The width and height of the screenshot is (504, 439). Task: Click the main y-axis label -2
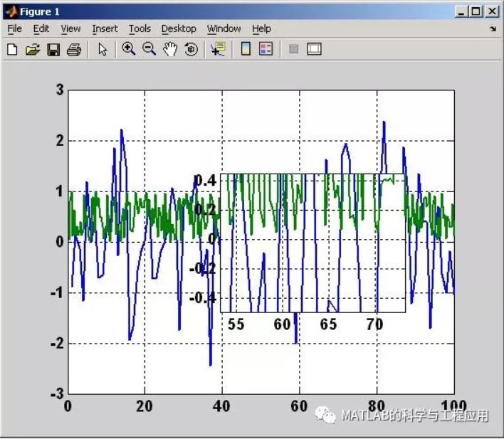(57, 343)
